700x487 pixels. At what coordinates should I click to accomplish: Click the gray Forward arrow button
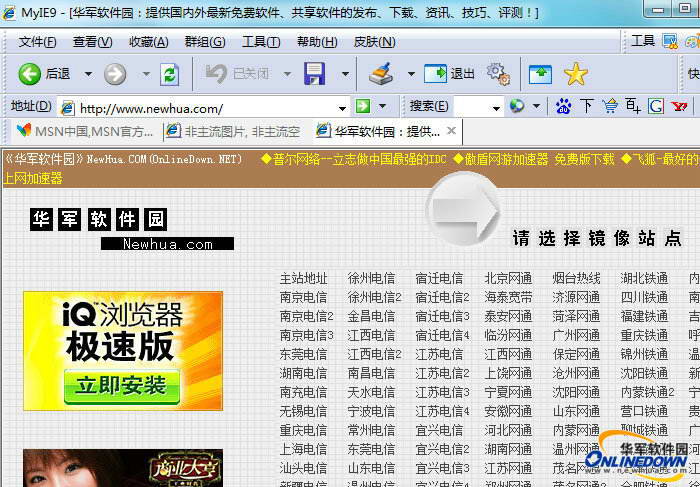click(x=115, y=74)
